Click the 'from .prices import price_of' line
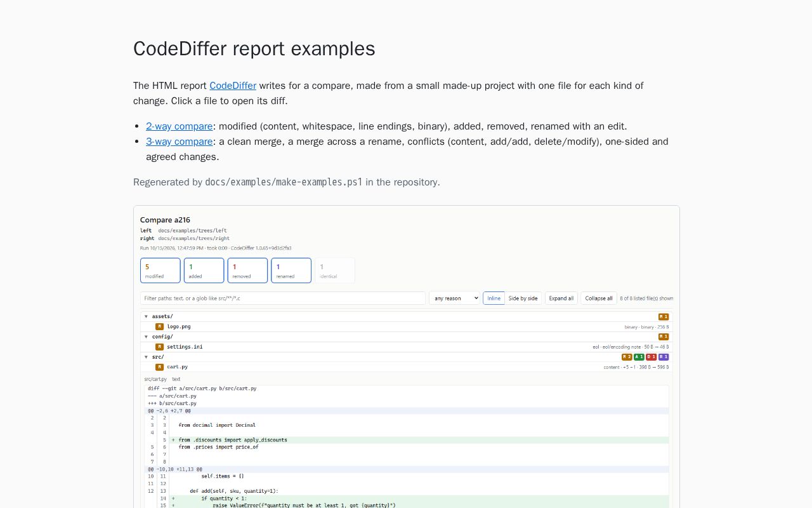812x508 pixels. click(x=218, y=447)
